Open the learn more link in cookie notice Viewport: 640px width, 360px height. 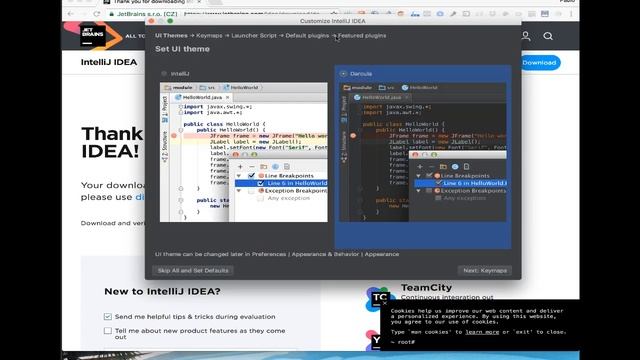coord(482,332)
